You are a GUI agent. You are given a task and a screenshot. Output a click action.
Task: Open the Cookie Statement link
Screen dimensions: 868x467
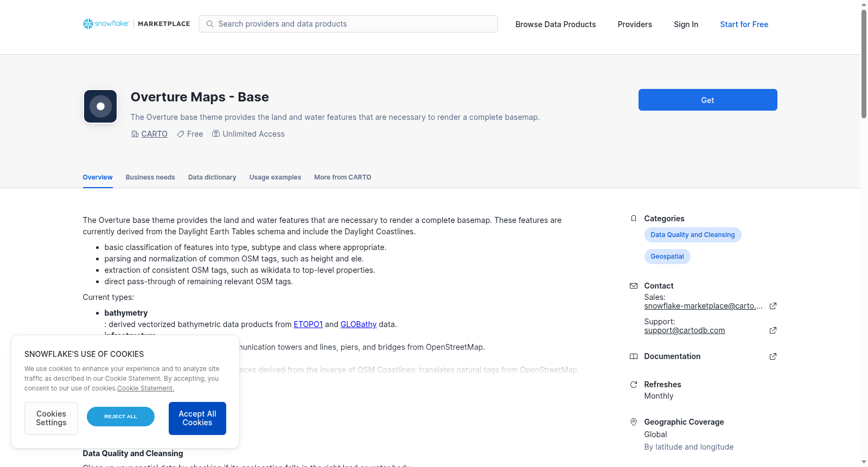point(146,388)
